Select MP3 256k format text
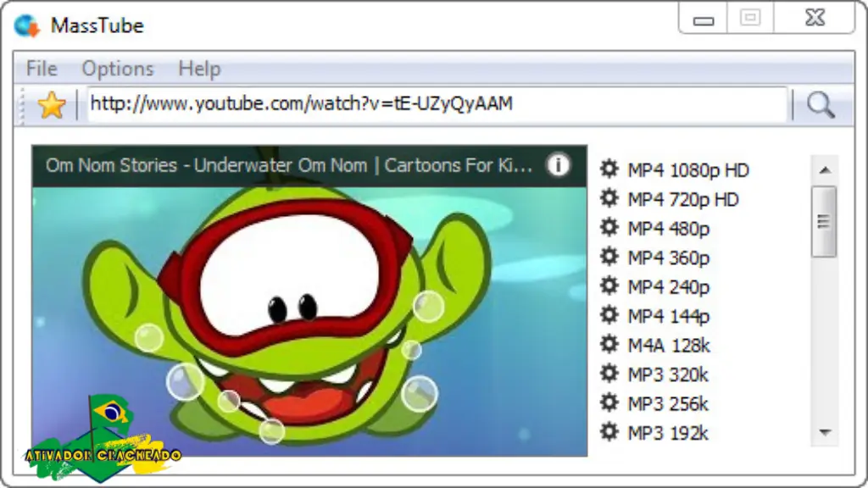The height and width of the screenshot is (488, 868). click(x=668, y=404)
